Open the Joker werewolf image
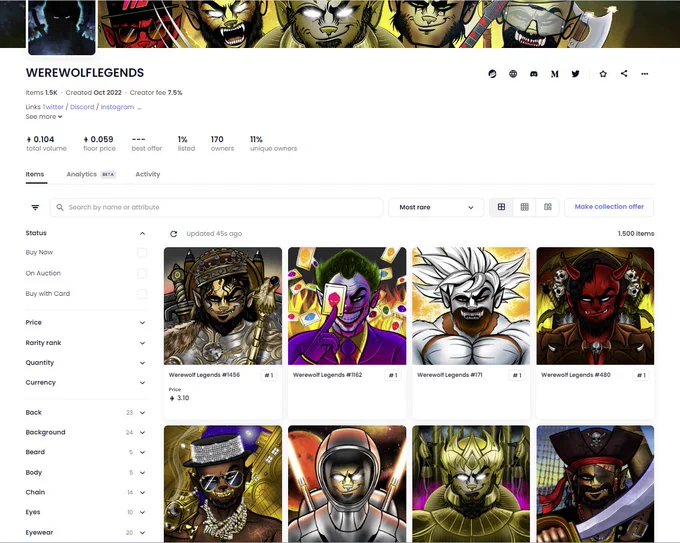The image size is (680, 543). [347, 306]
